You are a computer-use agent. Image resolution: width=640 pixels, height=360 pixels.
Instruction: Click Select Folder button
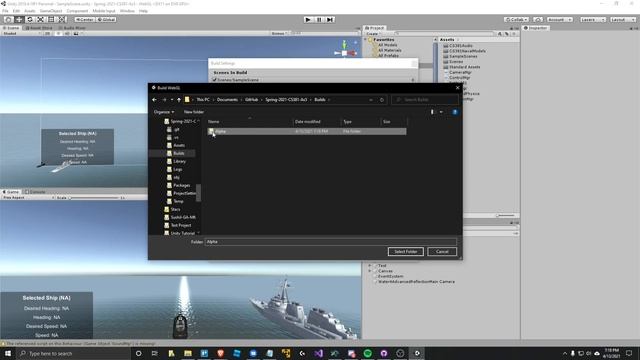tap(406, 251)
